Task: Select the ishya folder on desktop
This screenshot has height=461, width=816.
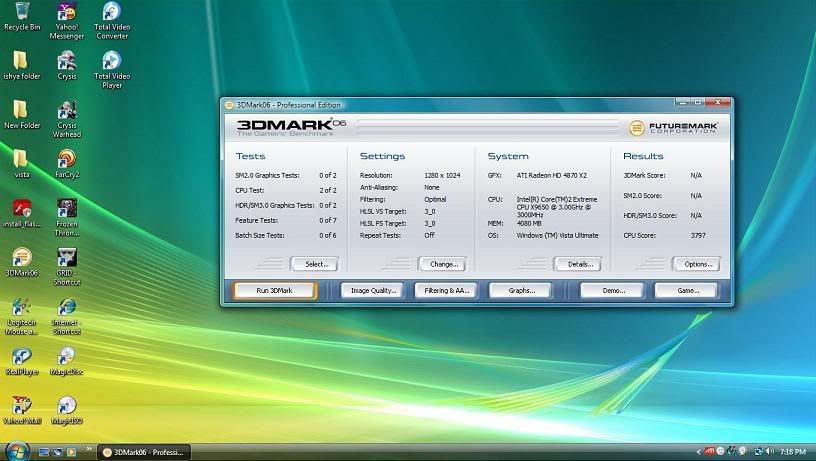Action: (20, 62)
